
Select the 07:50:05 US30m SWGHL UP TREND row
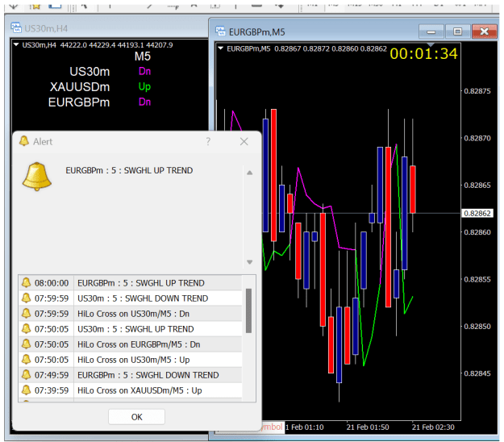pyautogui.click(x=130, y=329)
